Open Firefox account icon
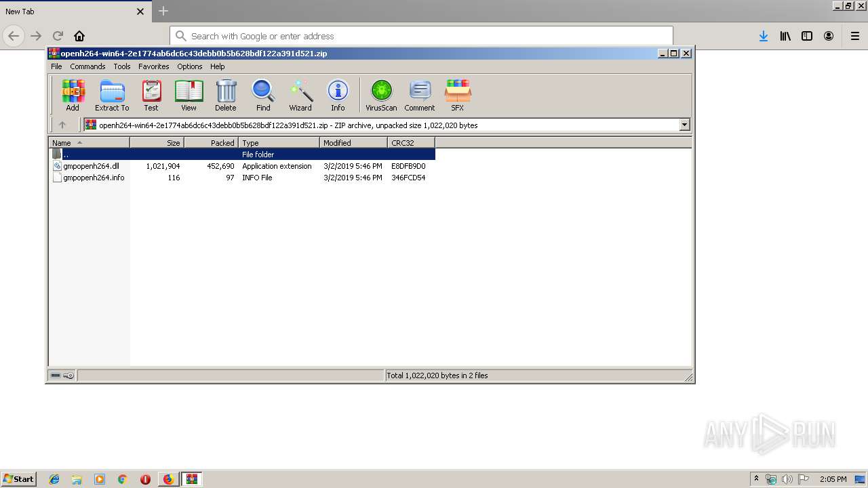868x488 pixels. pyautogui.click(x=829, y=36)
